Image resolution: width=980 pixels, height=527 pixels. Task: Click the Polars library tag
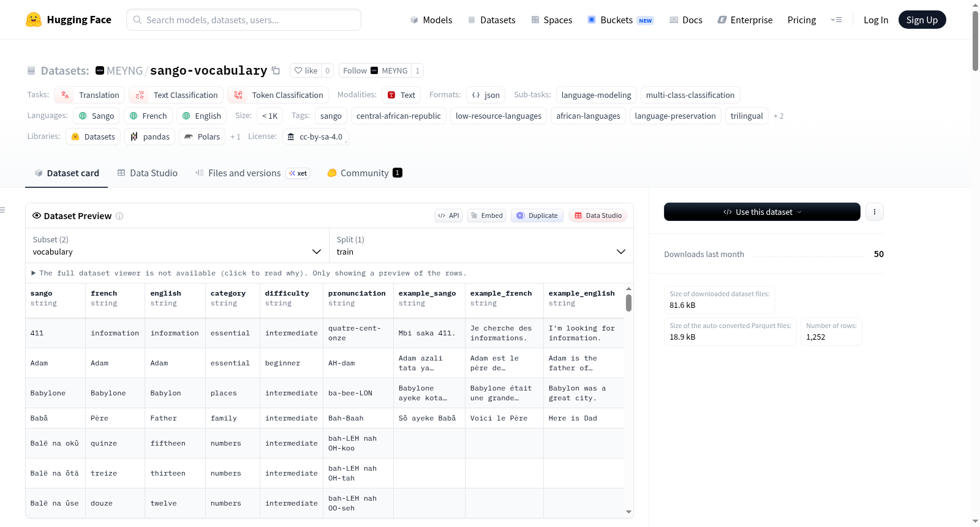coord(202,136)
